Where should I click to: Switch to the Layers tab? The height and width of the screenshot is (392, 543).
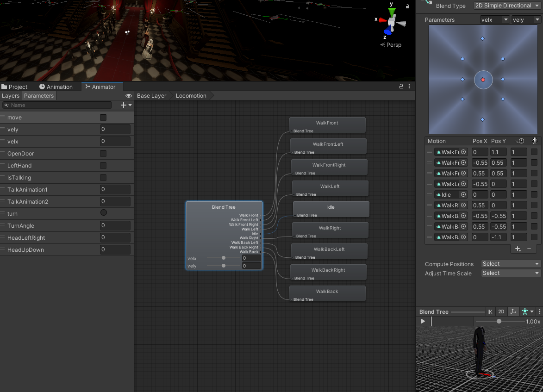11,96
